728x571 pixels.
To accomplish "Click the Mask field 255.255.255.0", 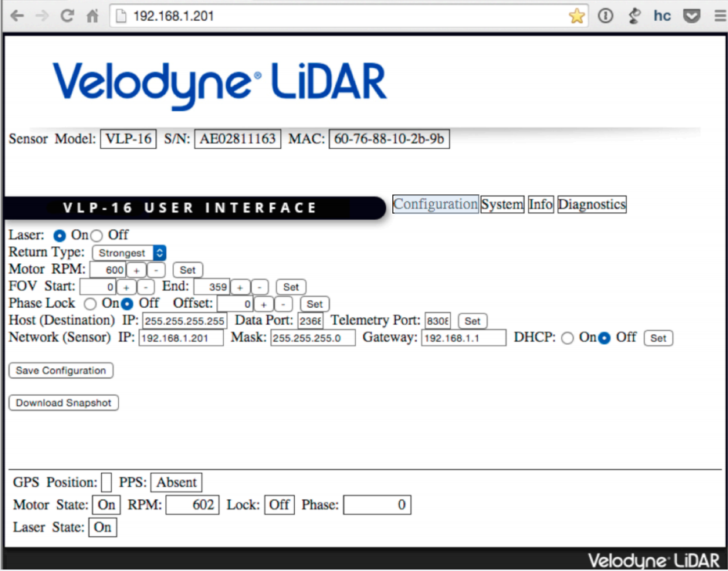I will point(313,338).
